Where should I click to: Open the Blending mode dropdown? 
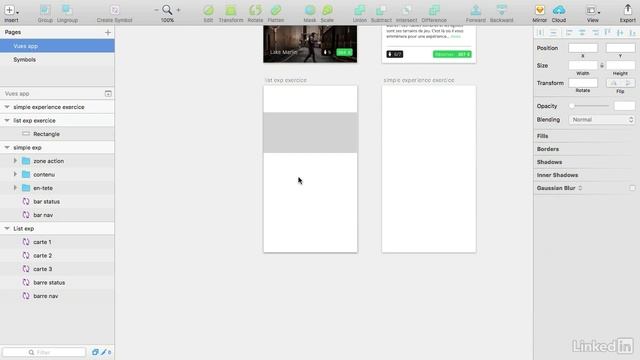[x=602, y=120]
